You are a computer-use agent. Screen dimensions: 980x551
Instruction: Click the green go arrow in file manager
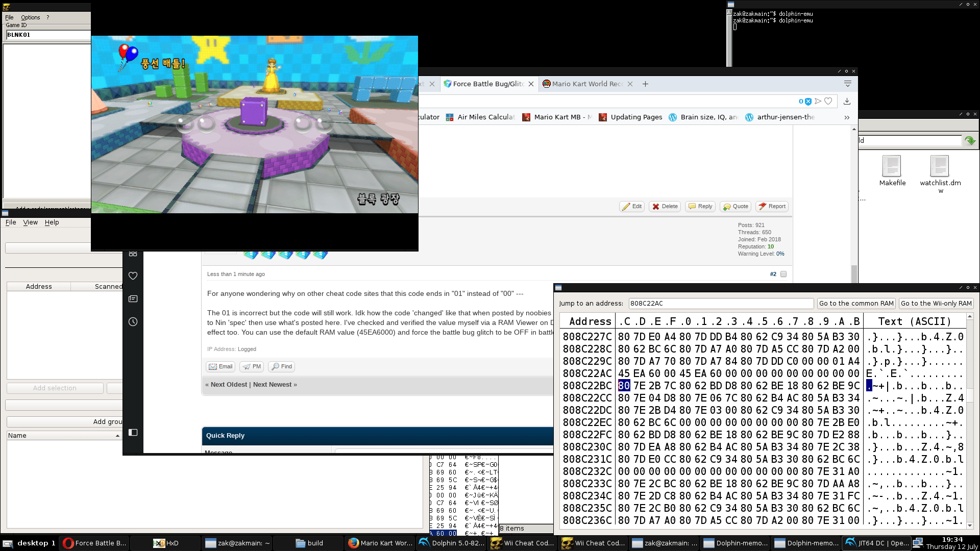click(970, 140)
